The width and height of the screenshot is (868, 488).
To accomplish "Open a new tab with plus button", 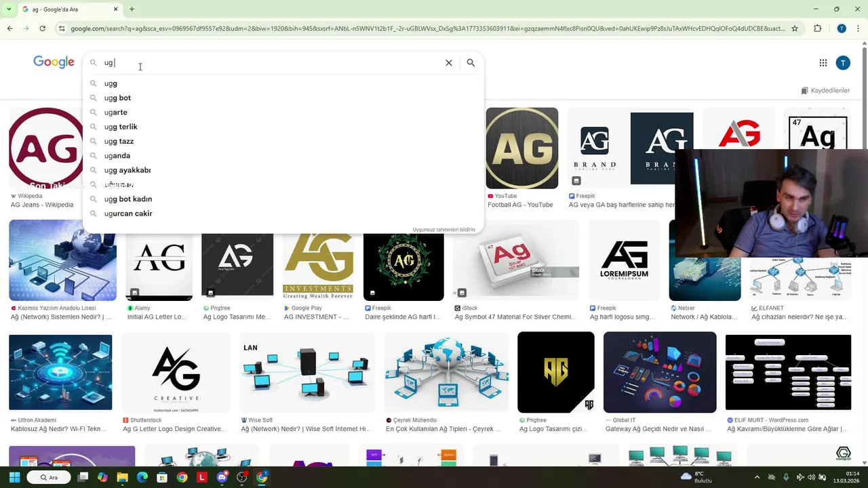I will 132,9.
